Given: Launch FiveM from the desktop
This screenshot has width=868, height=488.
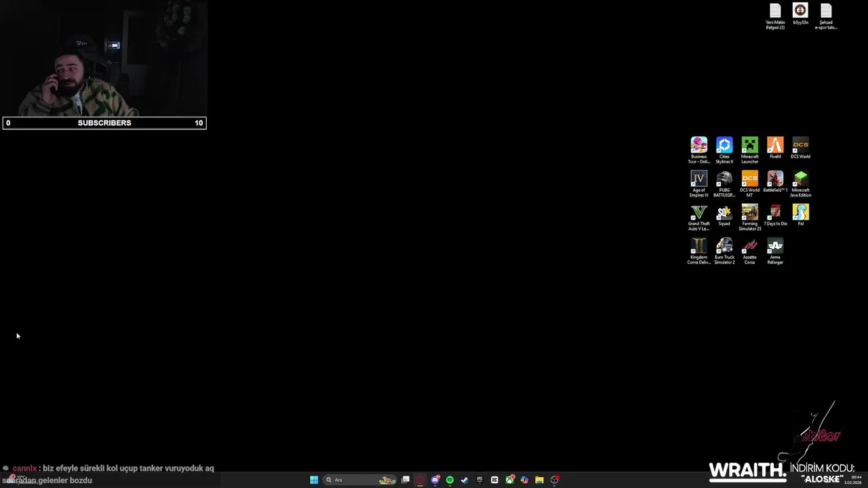Looking at the screenshot, I should click(x=775, y=148).
